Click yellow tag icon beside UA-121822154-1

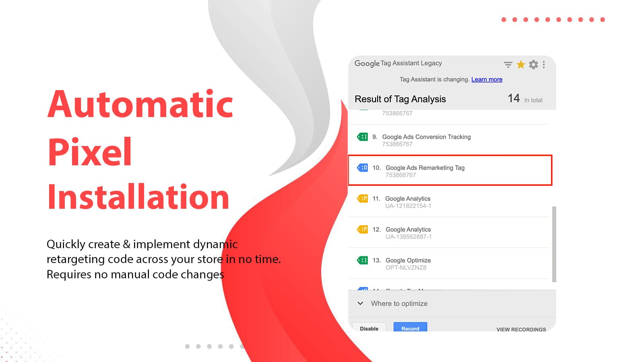[x=362, y=198]
